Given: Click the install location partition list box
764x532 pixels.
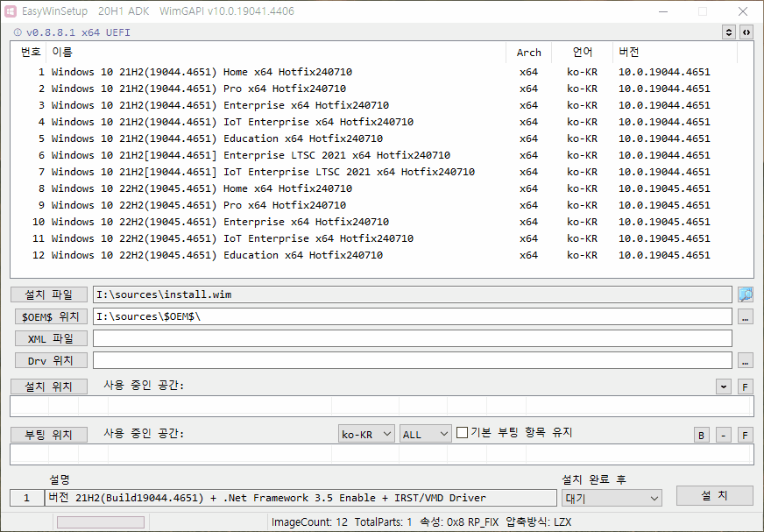Looking at the screenshot, I should pyautogui.click(x=381, y=406).
